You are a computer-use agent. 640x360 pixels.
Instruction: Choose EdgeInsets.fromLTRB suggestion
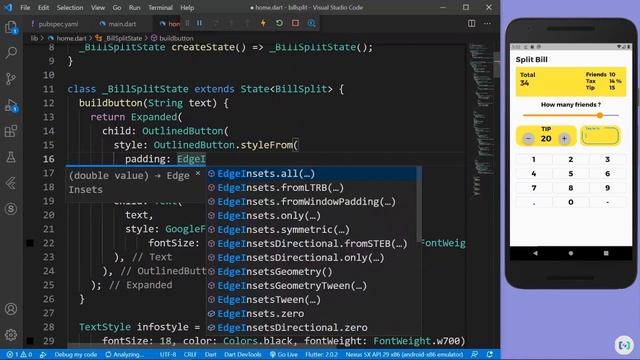(x=312, y=188)
